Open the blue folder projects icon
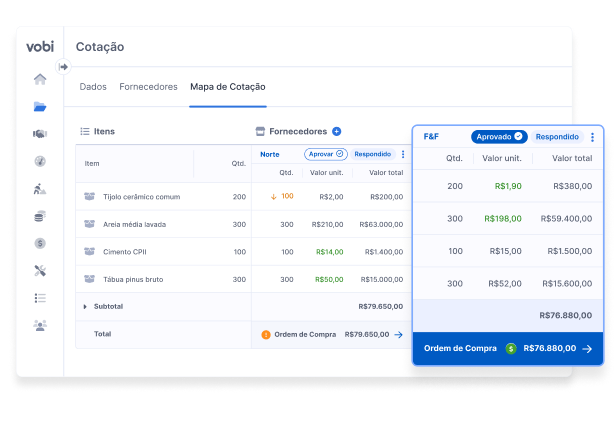Screen dimensions: 616x435 coord(40,106)
